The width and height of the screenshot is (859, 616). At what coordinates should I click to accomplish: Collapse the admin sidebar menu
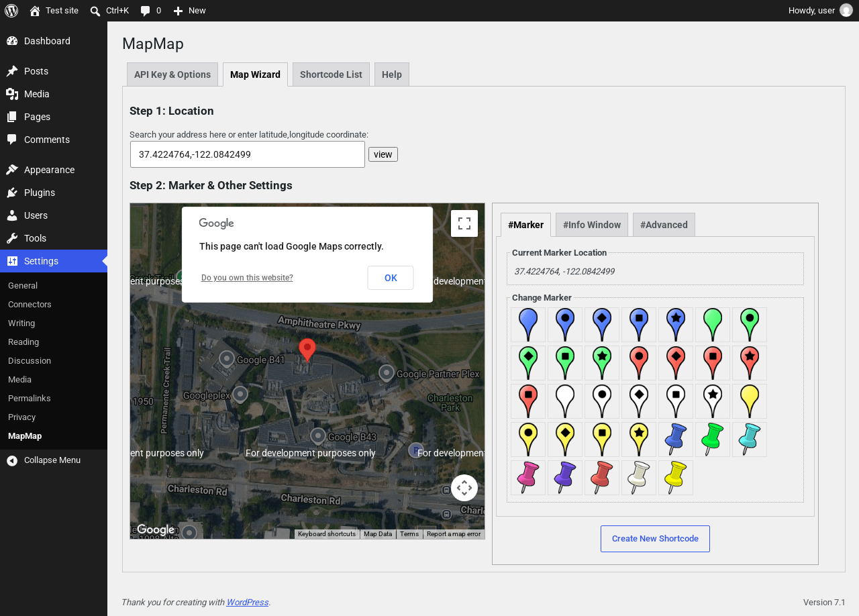tap(54, 460)
